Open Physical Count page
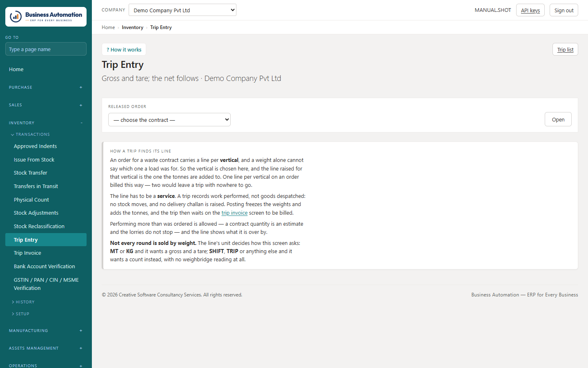This screenshot has width=588, height=368. [46, 200]
